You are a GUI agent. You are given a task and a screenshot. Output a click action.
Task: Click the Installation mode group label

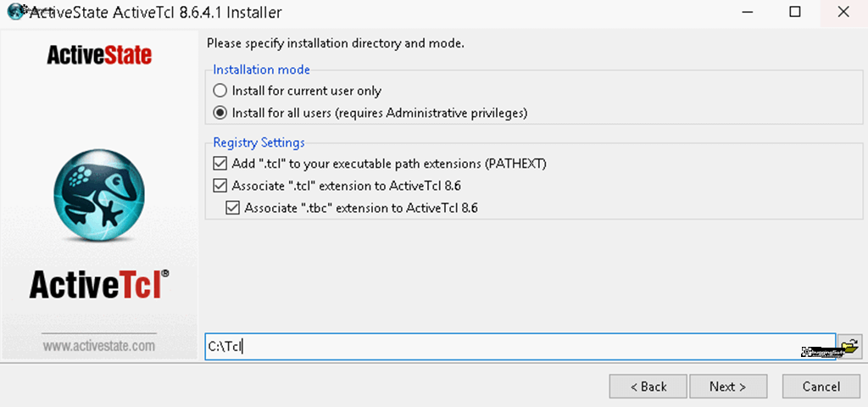[x=262, y=70]
